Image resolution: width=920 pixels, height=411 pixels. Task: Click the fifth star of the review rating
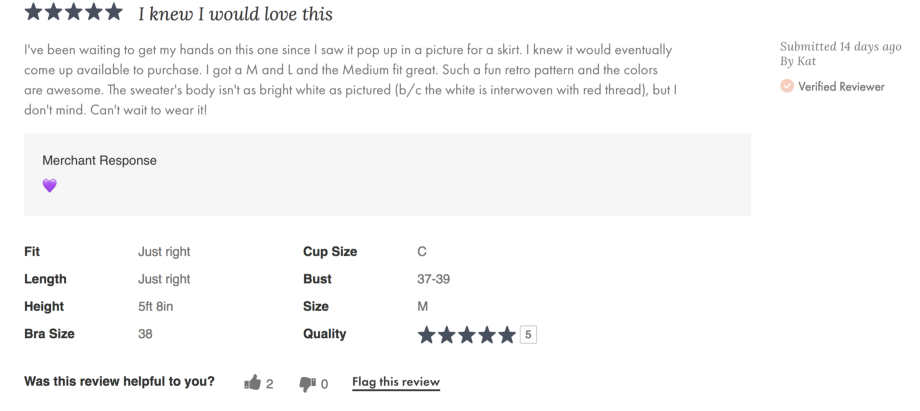tap(115, 14)
